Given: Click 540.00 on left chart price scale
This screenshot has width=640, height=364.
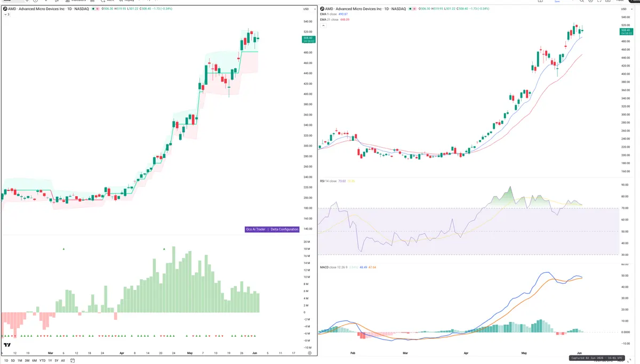Looking at the screenshot, I should pyautogui.click(x=308, y=21).
